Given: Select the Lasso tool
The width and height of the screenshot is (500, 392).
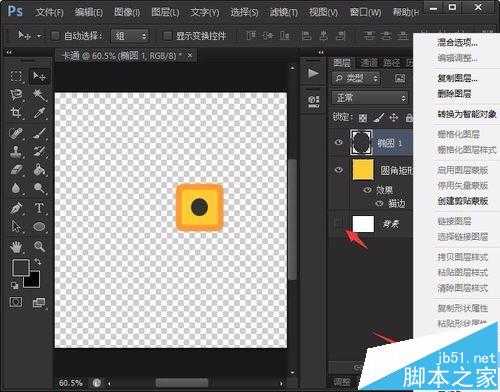Looking at the screenshot, I should click(x=16, y=95).
